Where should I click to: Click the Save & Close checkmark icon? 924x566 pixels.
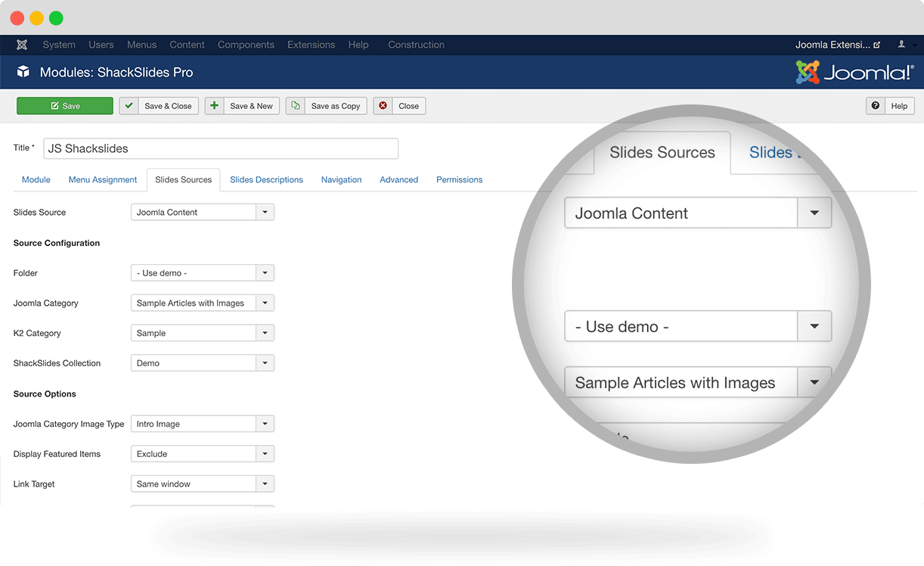129,106
